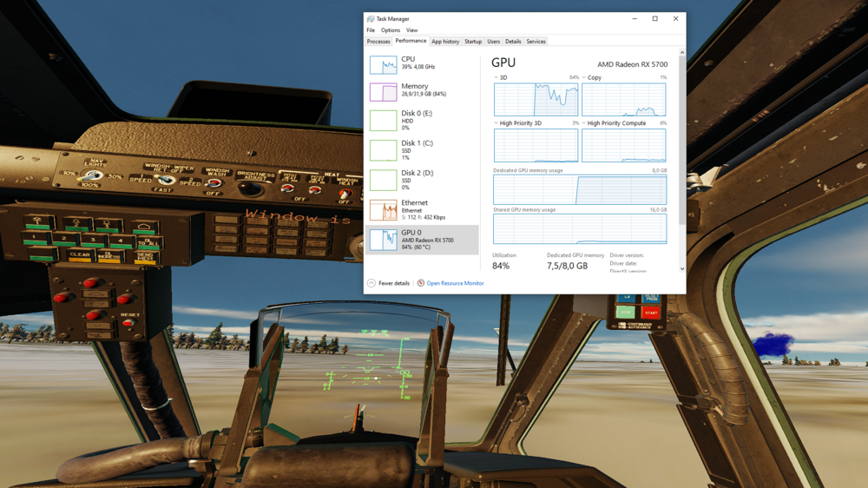Click the Copy engine graph

624,100
